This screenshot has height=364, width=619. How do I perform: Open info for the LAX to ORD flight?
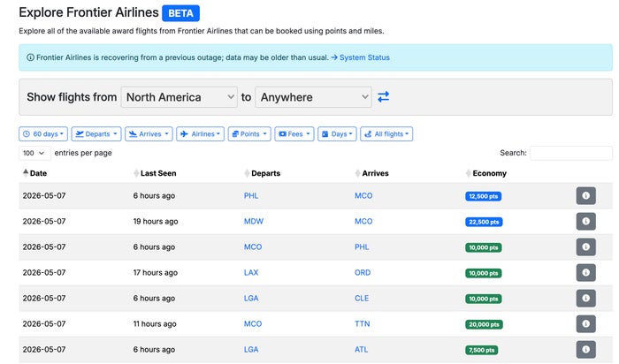click(x=585, y=272)
